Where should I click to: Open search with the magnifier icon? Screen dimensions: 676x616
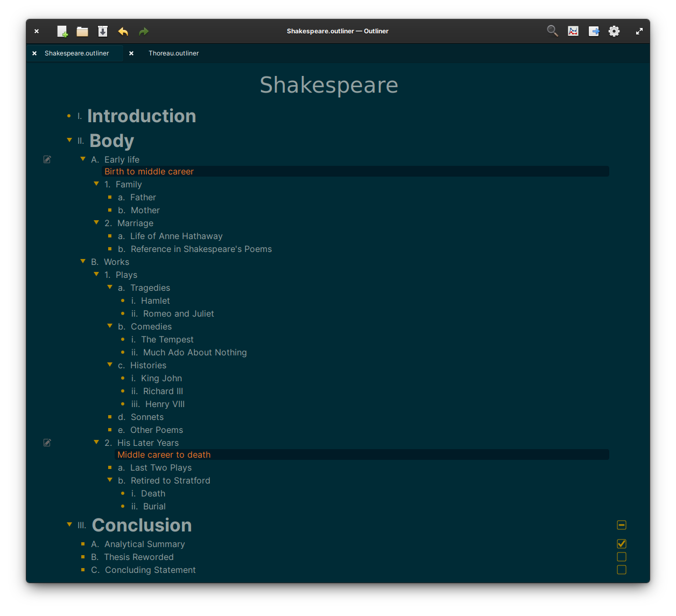[x=553, y=31]
